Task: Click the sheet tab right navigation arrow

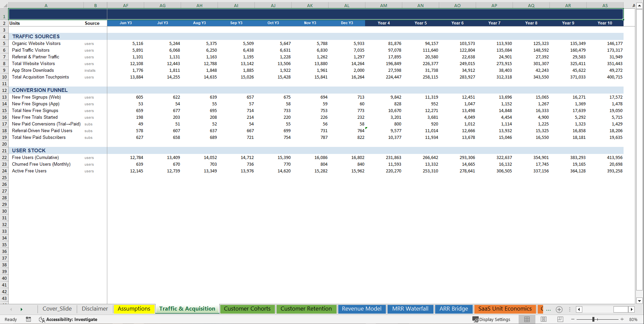Action: click(21, 309)
